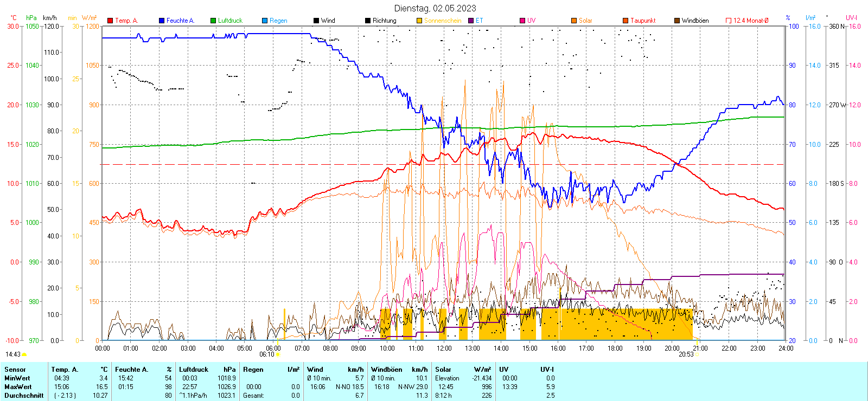Click the purple ET legend square
This screenshot has height=401, width=868.
(x=471, y=21)
